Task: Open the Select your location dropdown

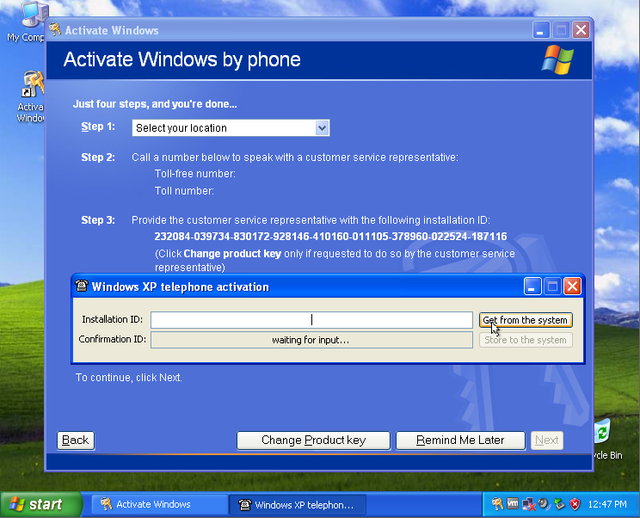Action: click(231, 128)
